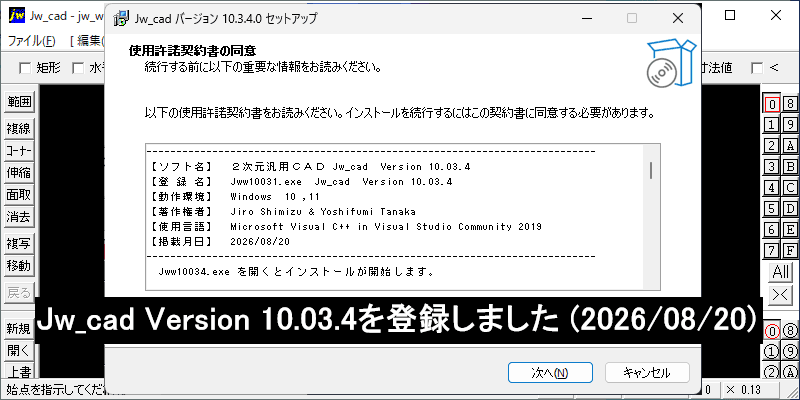Click the license text scrollbar thumb
This screenshot has height=400, width=800.
pos(651,169)
